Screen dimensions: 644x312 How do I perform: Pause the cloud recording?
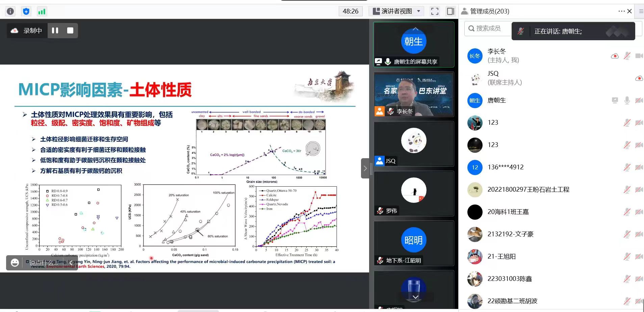55,30
